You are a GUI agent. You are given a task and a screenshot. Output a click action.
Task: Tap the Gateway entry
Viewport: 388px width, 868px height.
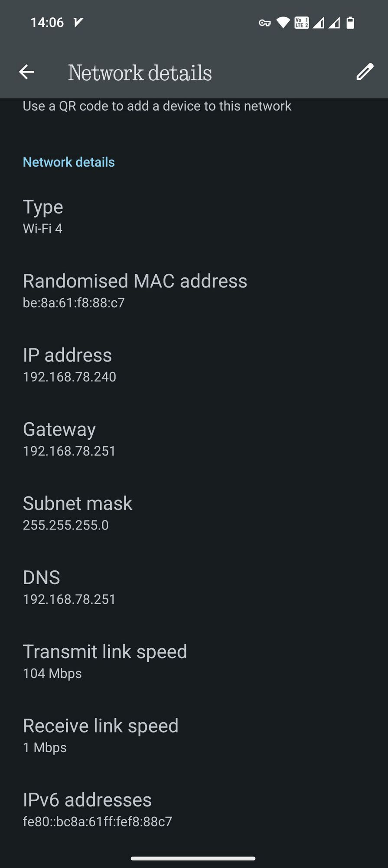[x=69, y=439]
